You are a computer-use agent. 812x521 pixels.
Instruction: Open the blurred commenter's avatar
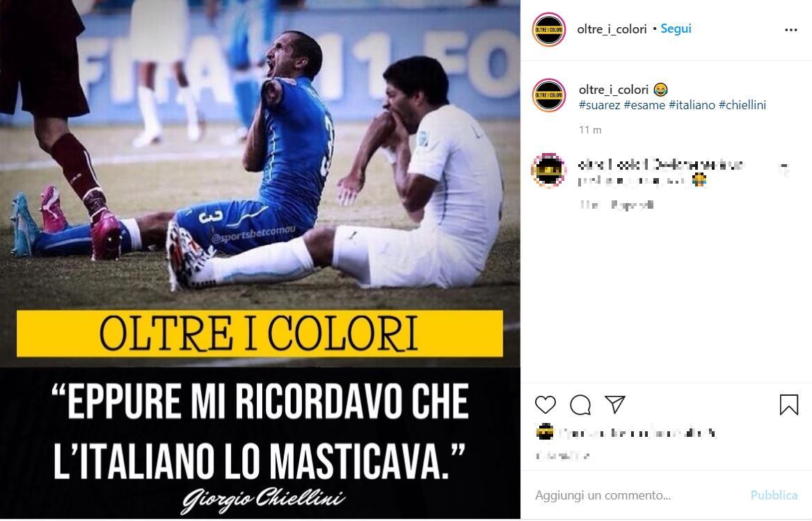[x=549, y=170]
